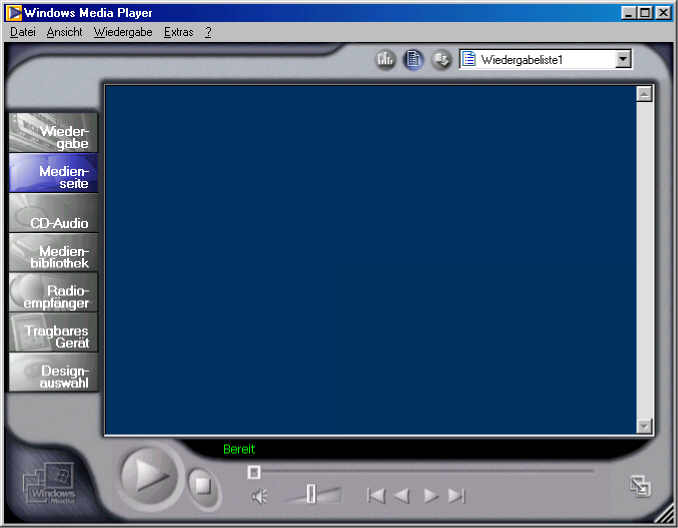Select the Wiedergabe sidebar tab

pyautogui.click(x=54, y=133)
